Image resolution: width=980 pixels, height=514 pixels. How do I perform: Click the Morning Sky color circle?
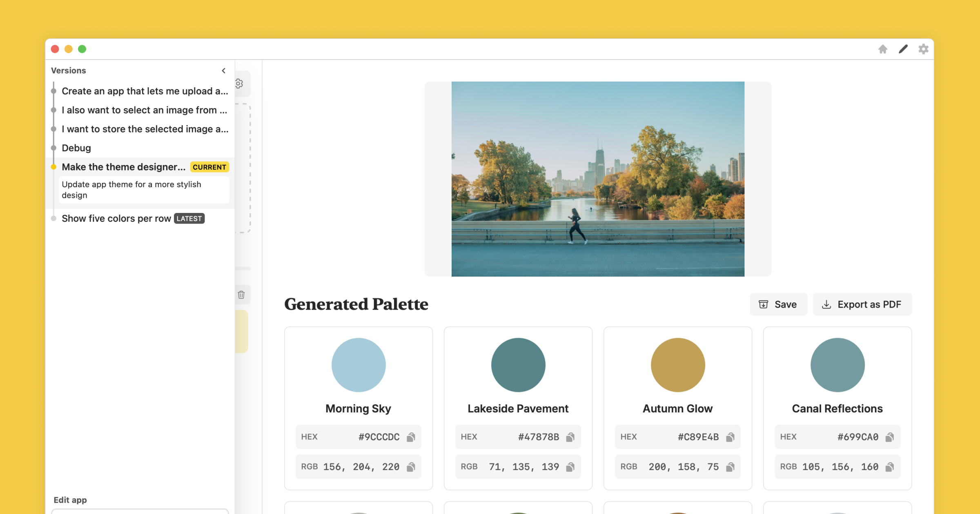click(x=359, y=365)
